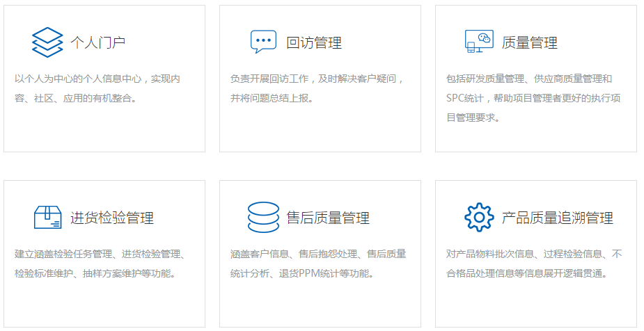
Task: Click empty space at bottom of 产品质量追溯管理 card
Action: coord(536,306)
